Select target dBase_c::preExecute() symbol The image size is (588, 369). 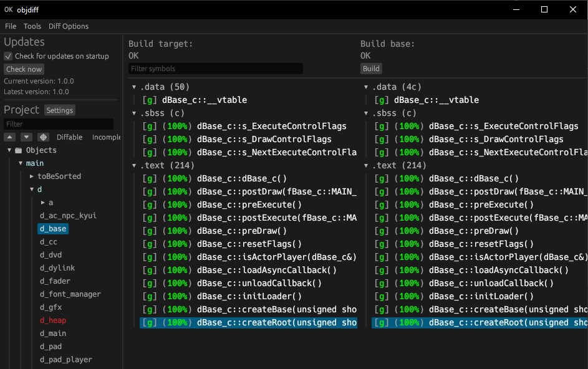(221, 205)
